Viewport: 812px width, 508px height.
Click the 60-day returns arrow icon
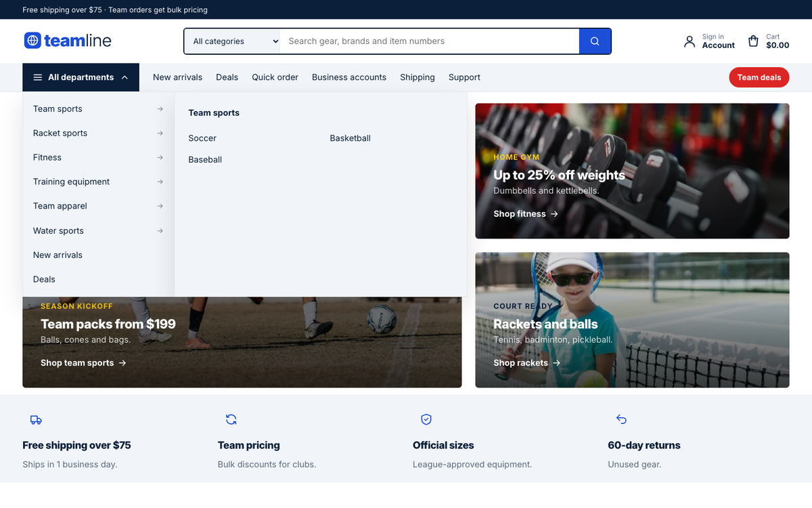621,419
